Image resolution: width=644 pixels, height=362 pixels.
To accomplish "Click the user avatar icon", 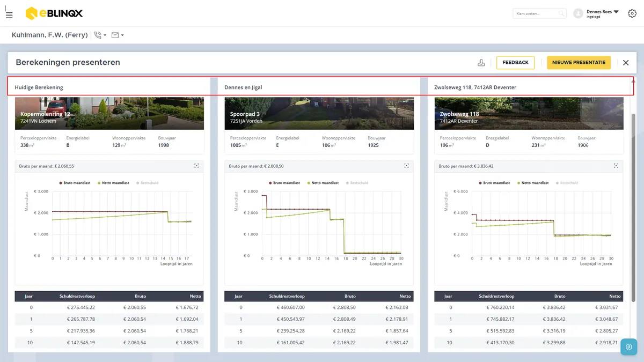I will click(x=578, y=13).
